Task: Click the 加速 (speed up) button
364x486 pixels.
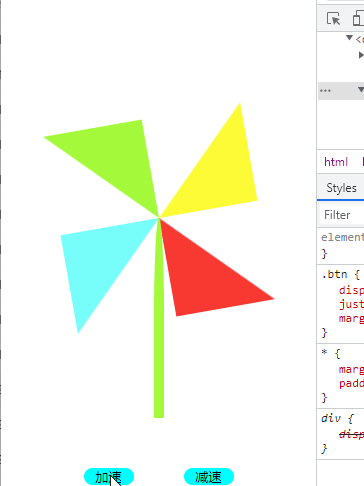Action: tap(109, 476)
